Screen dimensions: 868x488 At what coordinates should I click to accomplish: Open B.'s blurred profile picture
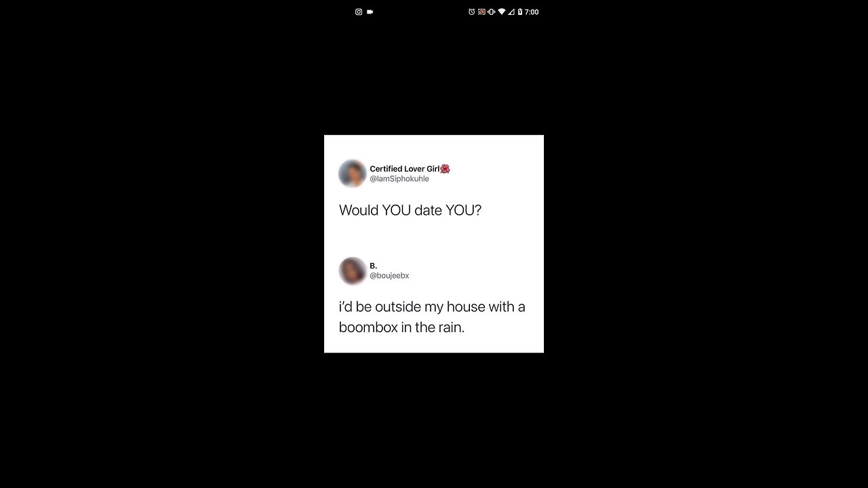coord(352,270)
